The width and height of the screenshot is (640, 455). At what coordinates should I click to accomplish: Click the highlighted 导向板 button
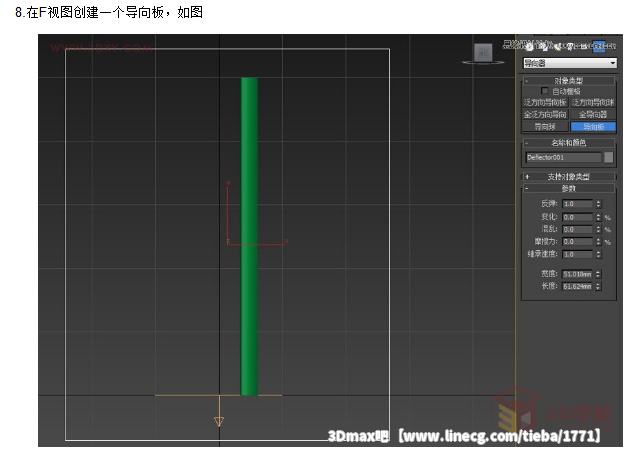click(x=593, y=127)
